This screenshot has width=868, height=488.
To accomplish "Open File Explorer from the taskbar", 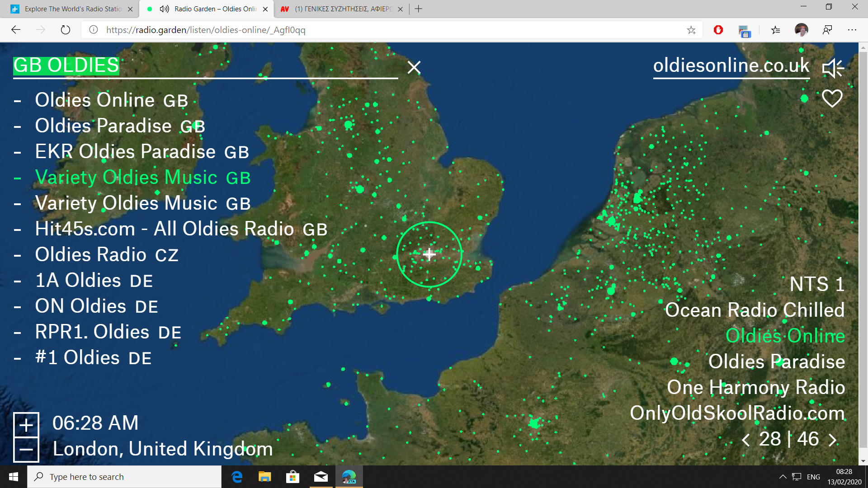I will (265, 477).
